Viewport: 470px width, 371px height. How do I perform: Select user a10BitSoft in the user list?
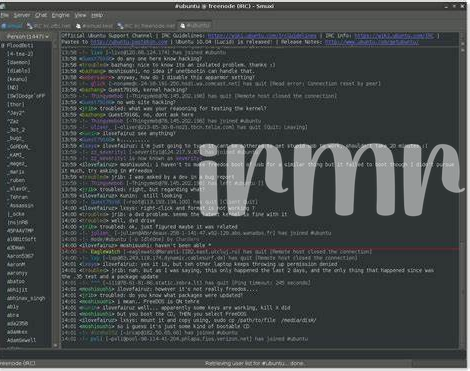[x=21, y=239]
